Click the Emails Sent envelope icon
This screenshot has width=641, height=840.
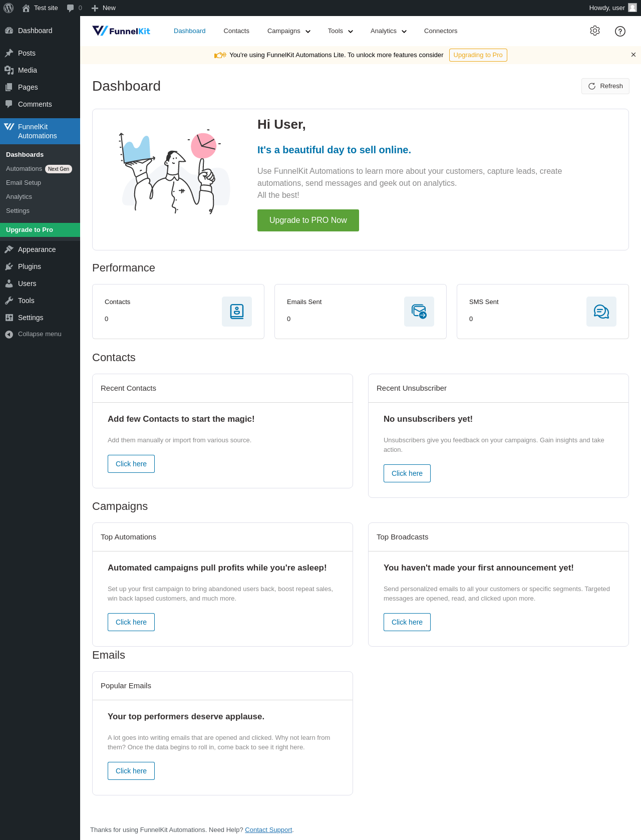pos(419,312)
